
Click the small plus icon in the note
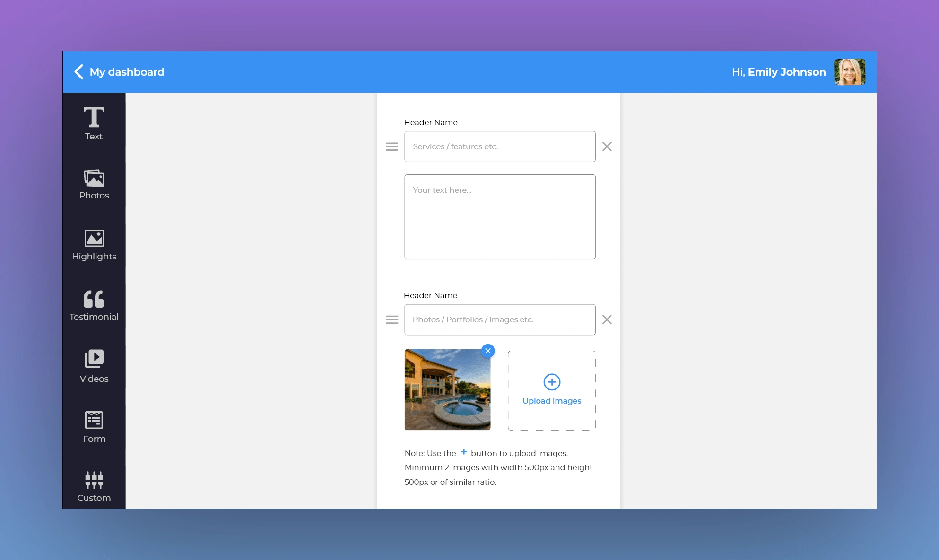coord(464,452)
